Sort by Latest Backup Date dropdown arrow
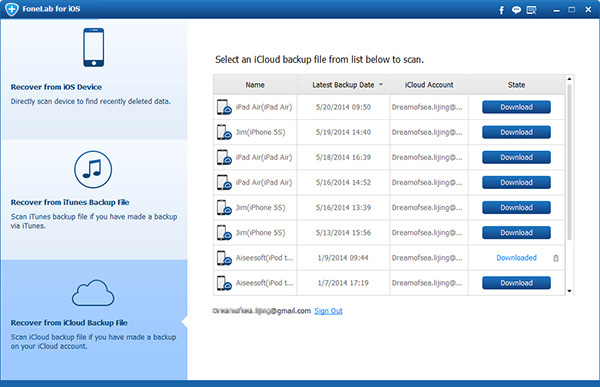The image size is (600, 387). tap(381, 85)
